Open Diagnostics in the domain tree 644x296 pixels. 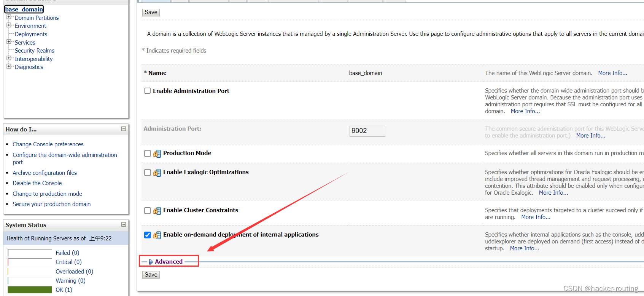point(29,67)
